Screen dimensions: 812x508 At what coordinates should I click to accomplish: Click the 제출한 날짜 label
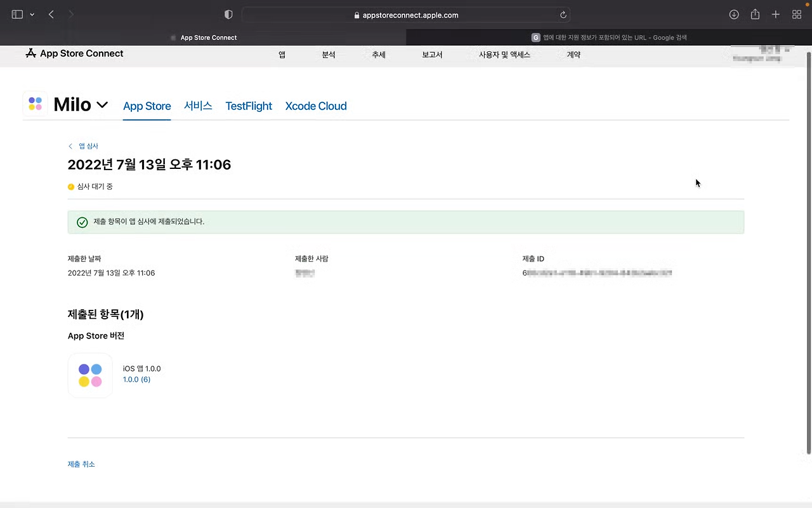pos(84,259)
